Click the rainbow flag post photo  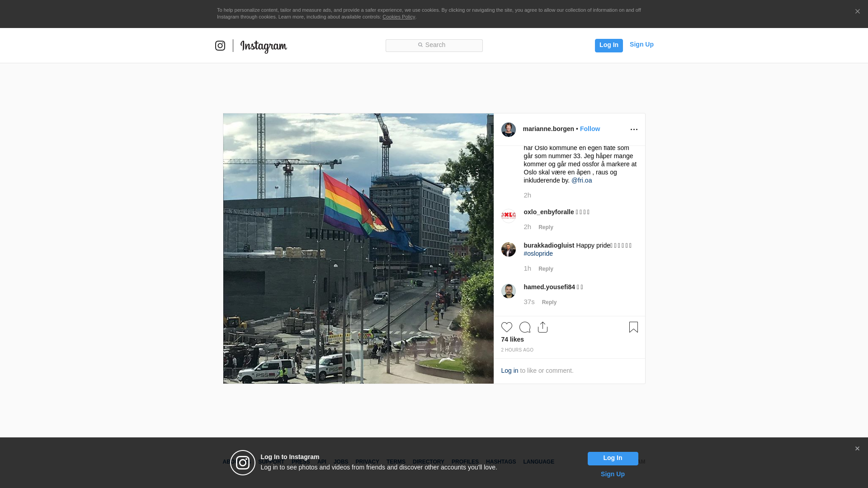[358, 249]
